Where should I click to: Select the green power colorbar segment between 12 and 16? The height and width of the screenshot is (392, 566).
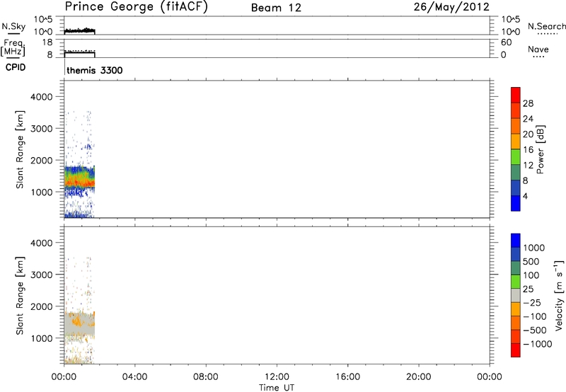pyautogui.click(x=516, y=157)
